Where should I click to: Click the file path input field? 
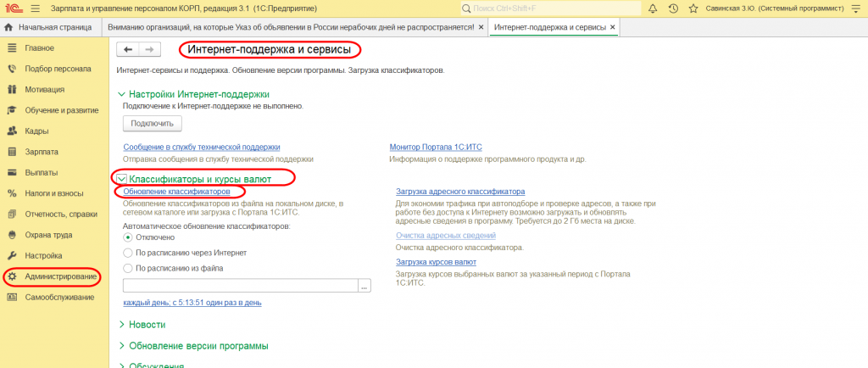240,286
